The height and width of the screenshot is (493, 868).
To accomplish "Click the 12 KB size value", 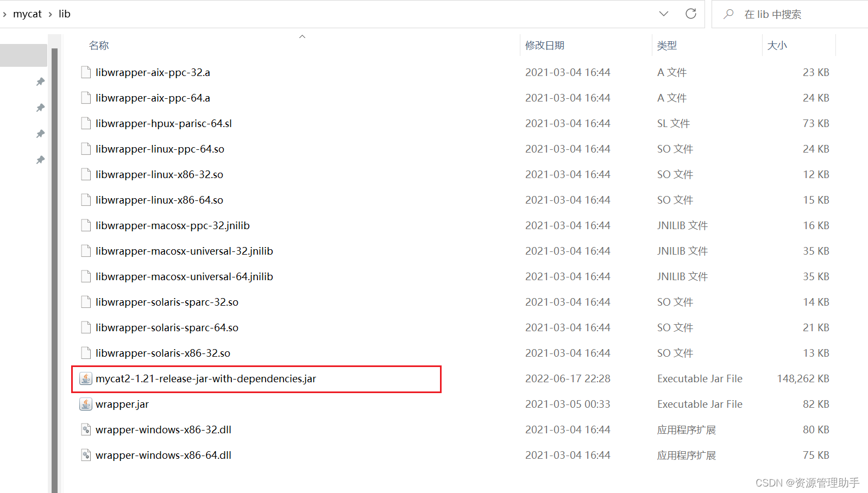I will 816,174.
